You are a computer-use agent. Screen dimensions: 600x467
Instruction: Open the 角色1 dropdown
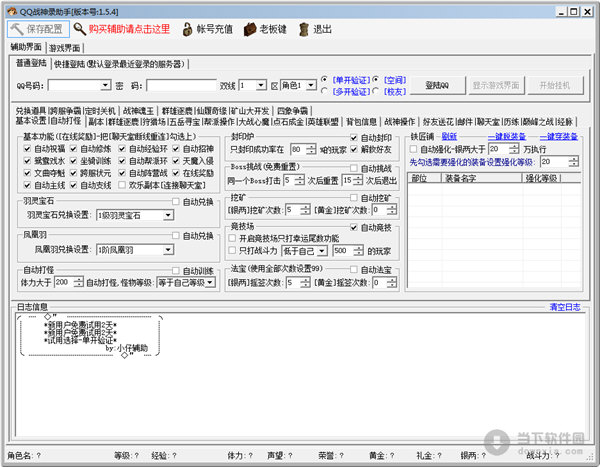click(x=311, y=85)
